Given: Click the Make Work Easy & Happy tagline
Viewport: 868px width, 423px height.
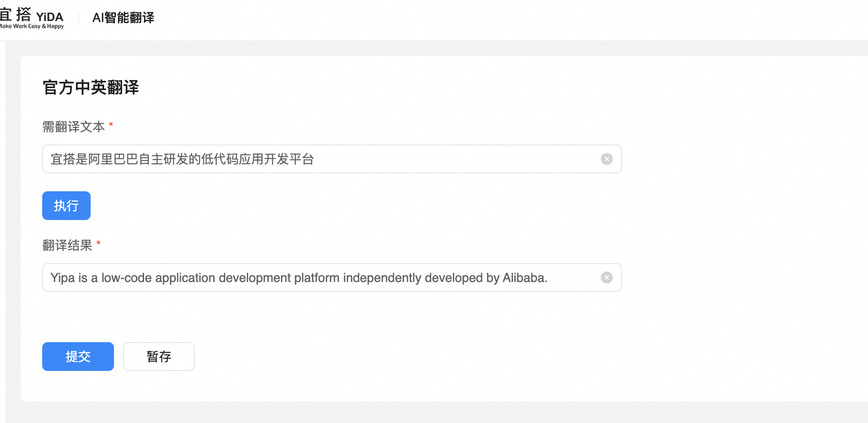Looking at the screenshot, I should (x=32, y=26).
